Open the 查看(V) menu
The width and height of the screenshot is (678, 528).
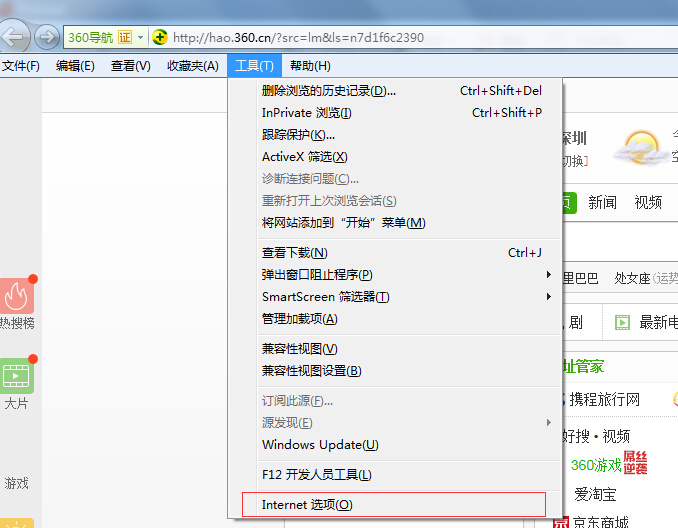131,66
